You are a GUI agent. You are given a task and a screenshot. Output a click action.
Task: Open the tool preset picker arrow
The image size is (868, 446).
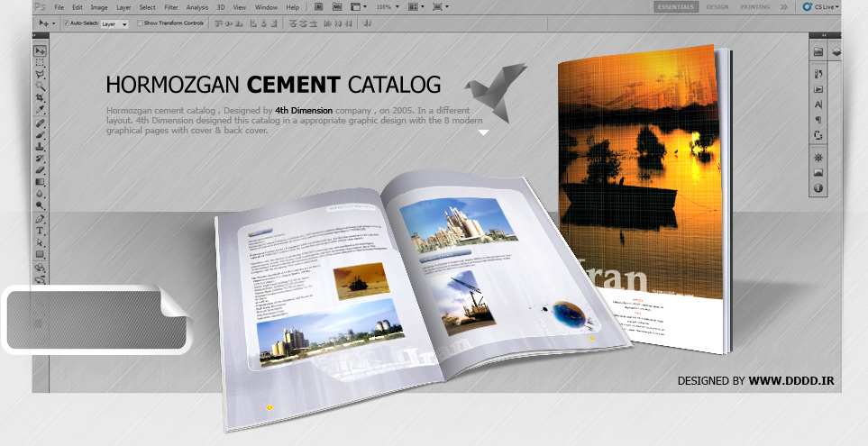pos(54,23)
